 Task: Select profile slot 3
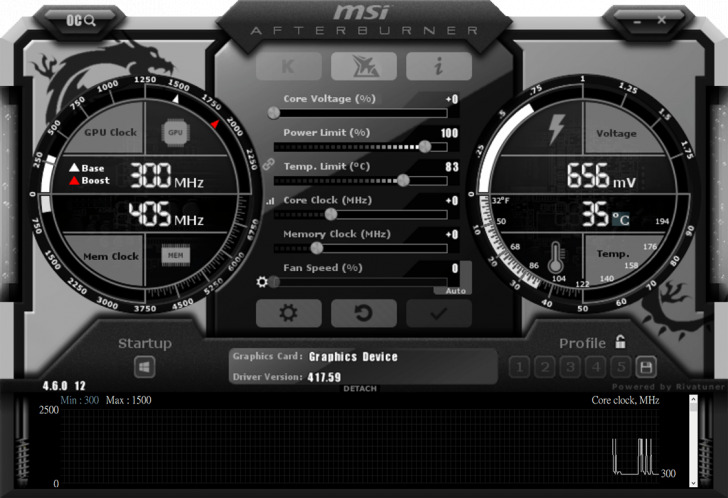click(570, 367)
